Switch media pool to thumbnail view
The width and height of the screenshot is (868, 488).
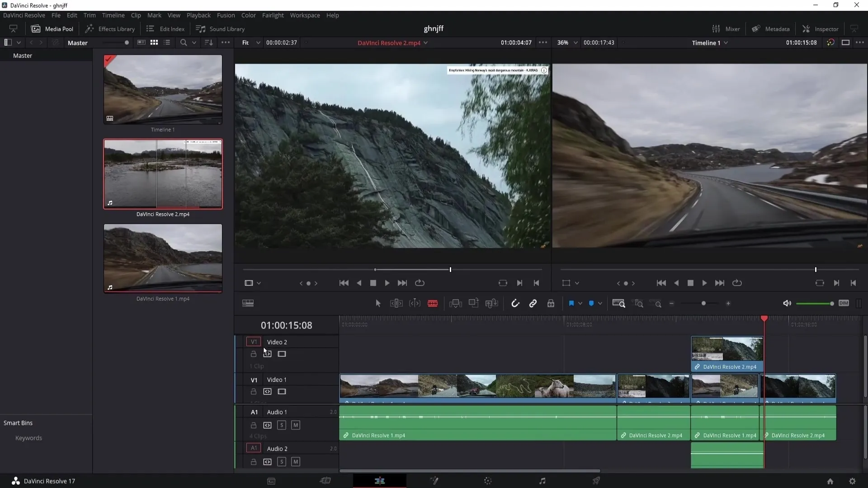(x=154, y=42)
